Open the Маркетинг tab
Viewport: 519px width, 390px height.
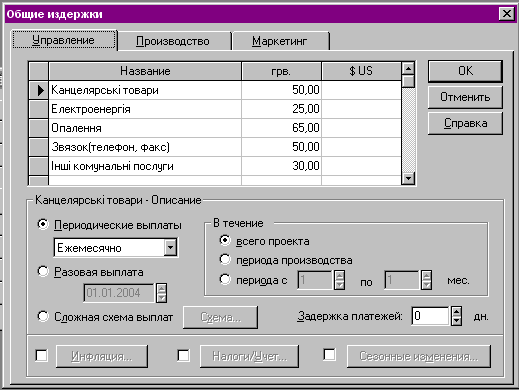click(x=281, y=41)
